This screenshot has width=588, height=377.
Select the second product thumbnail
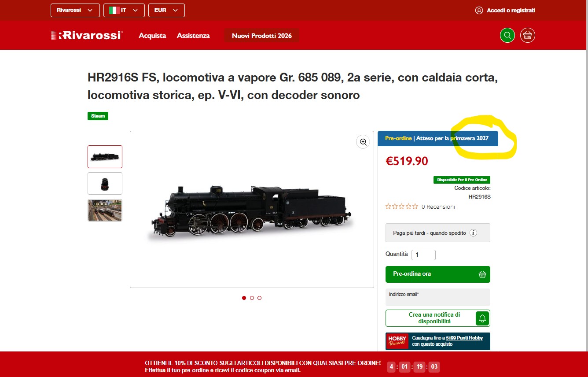(105, 183)
